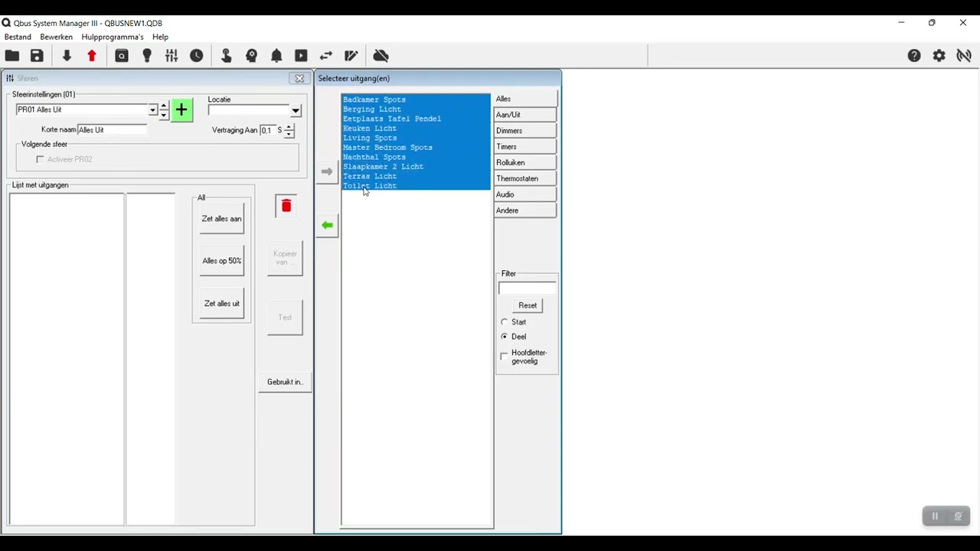Click the Test button
This screenshot has height=551, width=980.
pos(285,318)
